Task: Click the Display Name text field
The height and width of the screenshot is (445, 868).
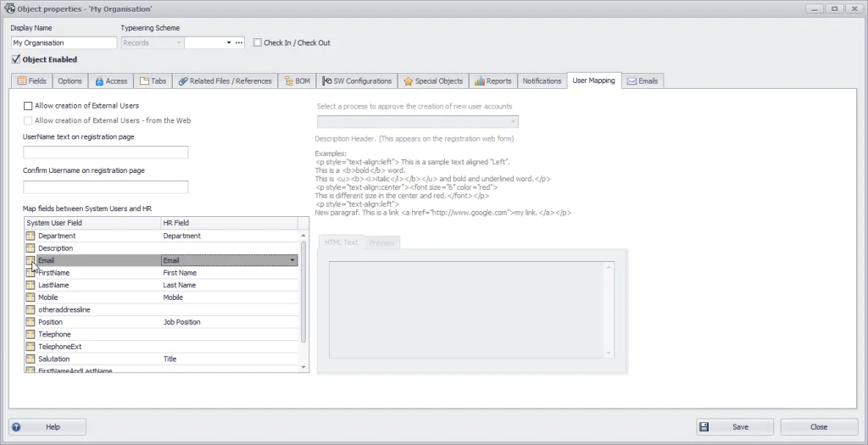Action: click(x=64, y=42)
